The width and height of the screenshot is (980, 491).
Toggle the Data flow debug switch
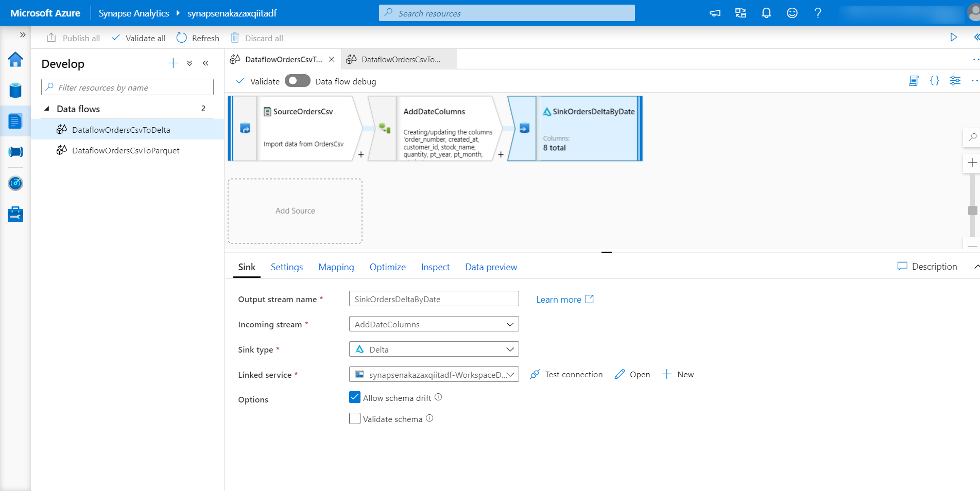(x=298, y=81)
